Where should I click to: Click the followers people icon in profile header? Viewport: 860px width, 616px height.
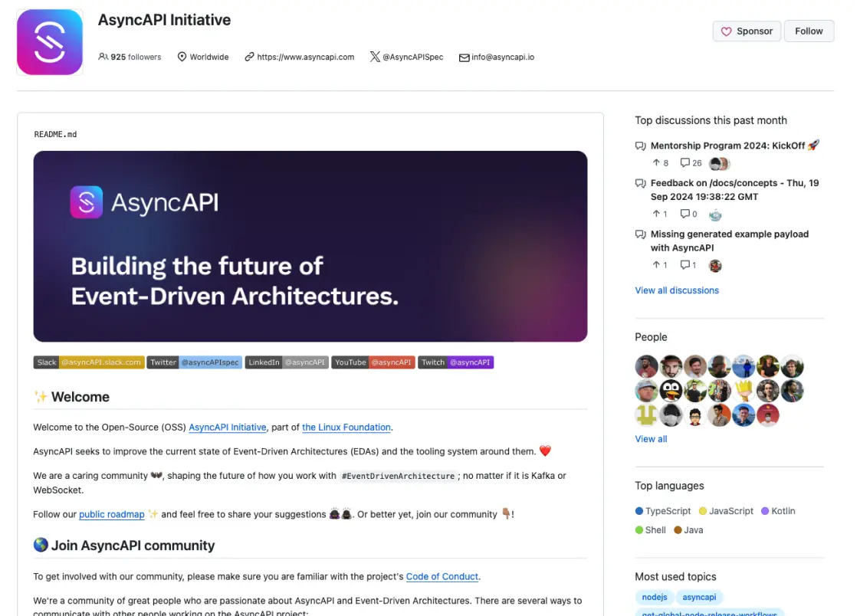point(103,57)
